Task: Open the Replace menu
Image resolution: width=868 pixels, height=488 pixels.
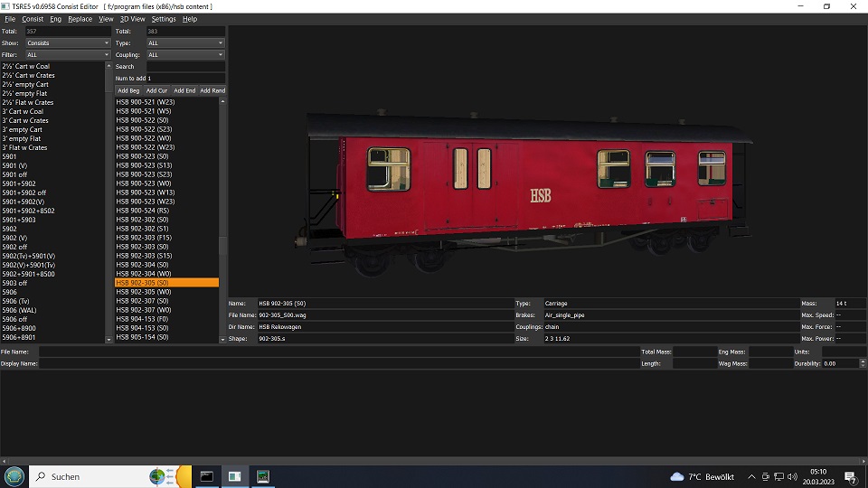Action: tap(80, 19)
